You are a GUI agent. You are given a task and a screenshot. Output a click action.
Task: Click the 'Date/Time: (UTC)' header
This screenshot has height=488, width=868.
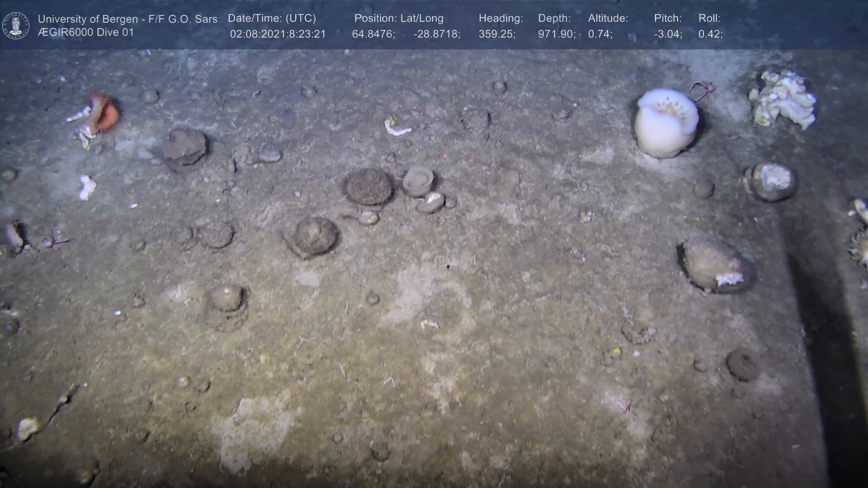pyautogui.click(x=272, y=19)
